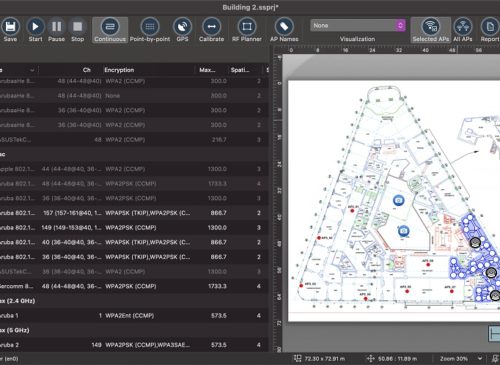Image resolution: width=500 pixels, height=365 pixels.
Task: Select the Apple 802.1 row on channel 44
Action: [133, 169]
